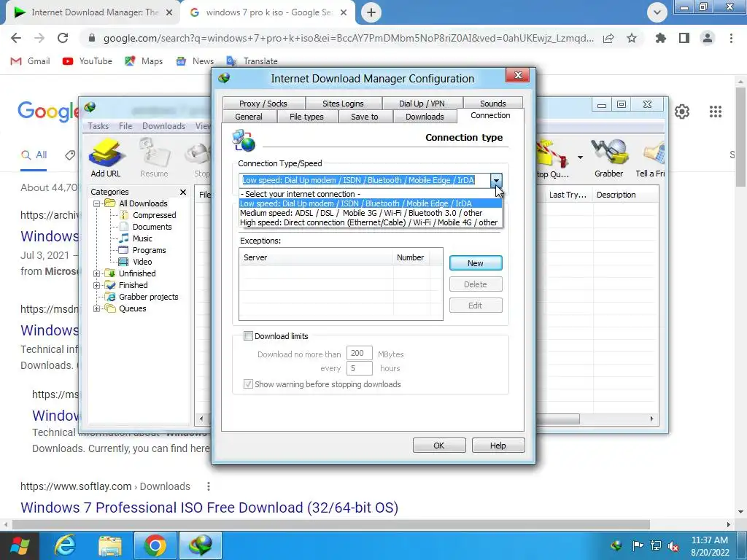Open the Save to tab
Screen dimensions: 747x560
coord(365,117)
